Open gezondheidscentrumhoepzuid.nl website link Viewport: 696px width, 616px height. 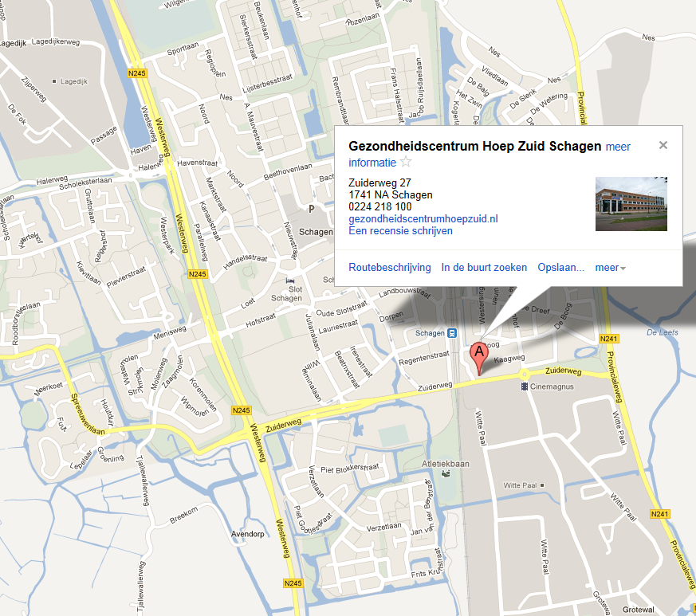click(423, 219)
